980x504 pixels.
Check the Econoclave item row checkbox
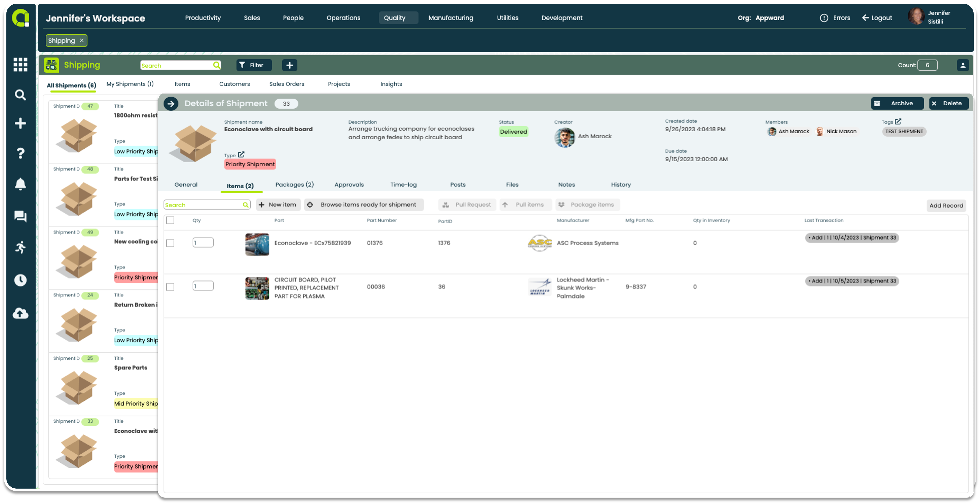(170, 243)
